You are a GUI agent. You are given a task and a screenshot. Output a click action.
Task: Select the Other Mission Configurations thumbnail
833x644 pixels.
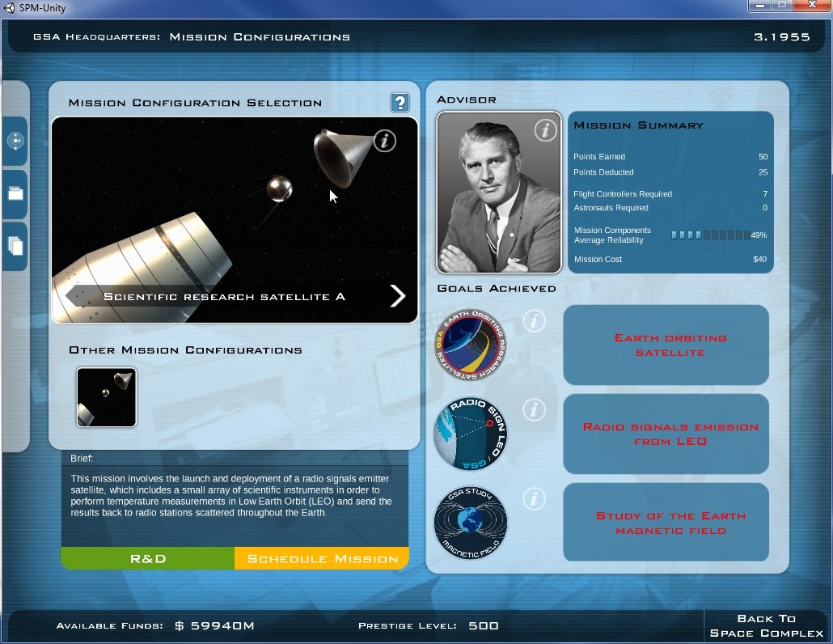(107, 397)
